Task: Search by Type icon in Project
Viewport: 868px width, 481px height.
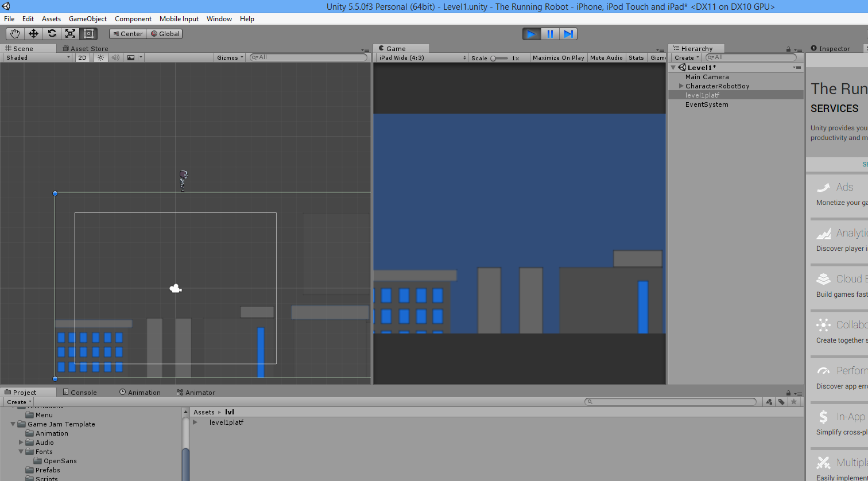Action: (769, 402)
